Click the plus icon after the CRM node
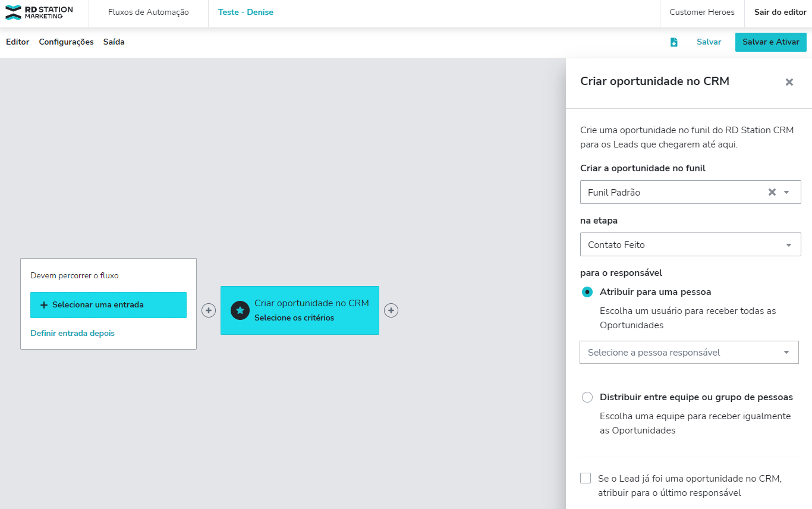 (x=391, y=310)
